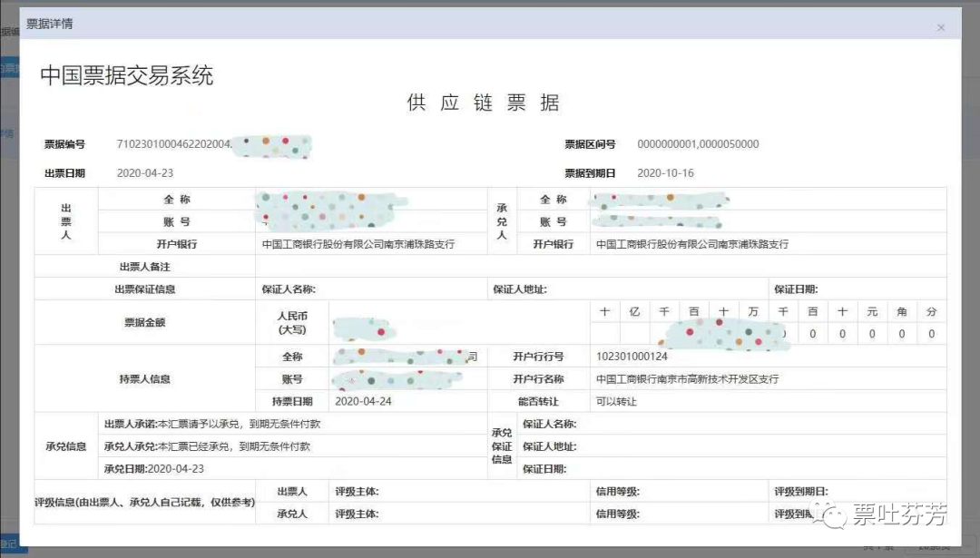Select the 承兑人's bank name 中国工商银行股份有限公司南京浦珠路支行
Viewport: 980px width, 558px height.
(692, 244)
